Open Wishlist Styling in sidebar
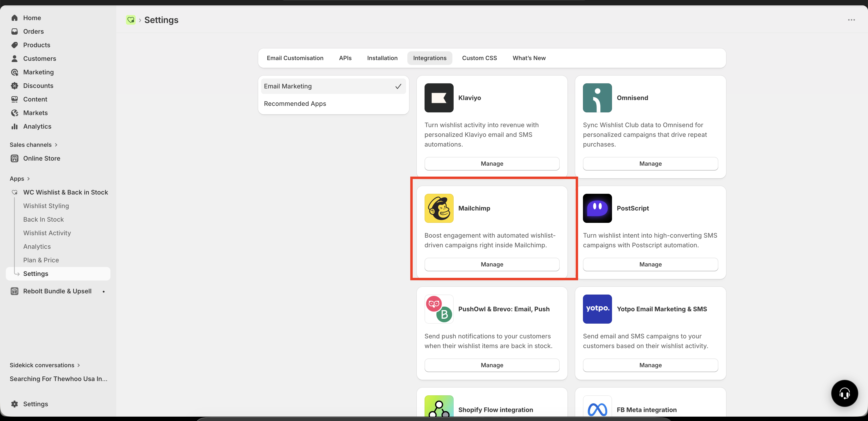868x421 pixels. [46, 206]
